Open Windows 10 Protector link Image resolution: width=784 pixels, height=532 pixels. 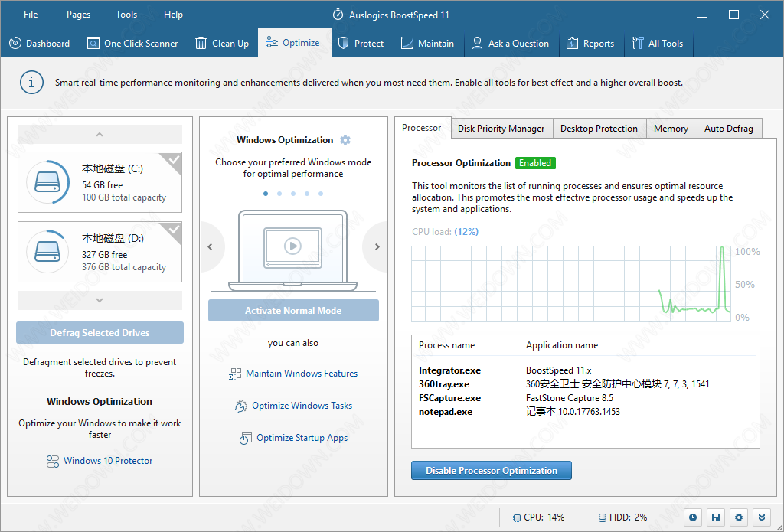click(108, 461)
